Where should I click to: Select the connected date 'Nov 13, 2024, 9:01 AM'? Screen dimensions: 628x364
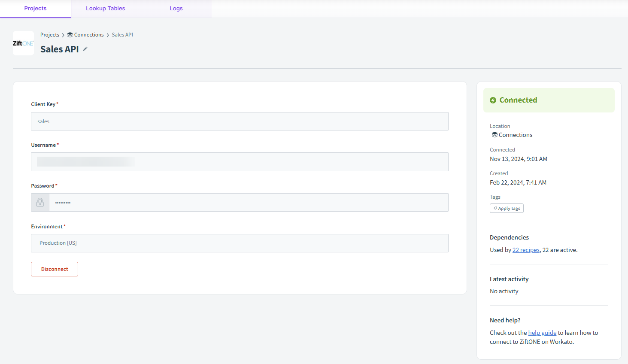point(519,159)
